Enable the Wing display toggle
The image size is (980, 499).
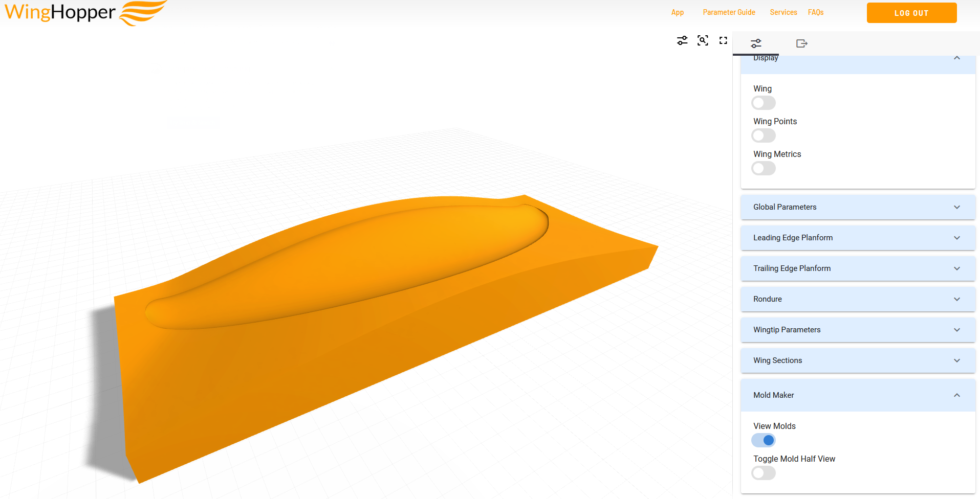click(764, 103)
